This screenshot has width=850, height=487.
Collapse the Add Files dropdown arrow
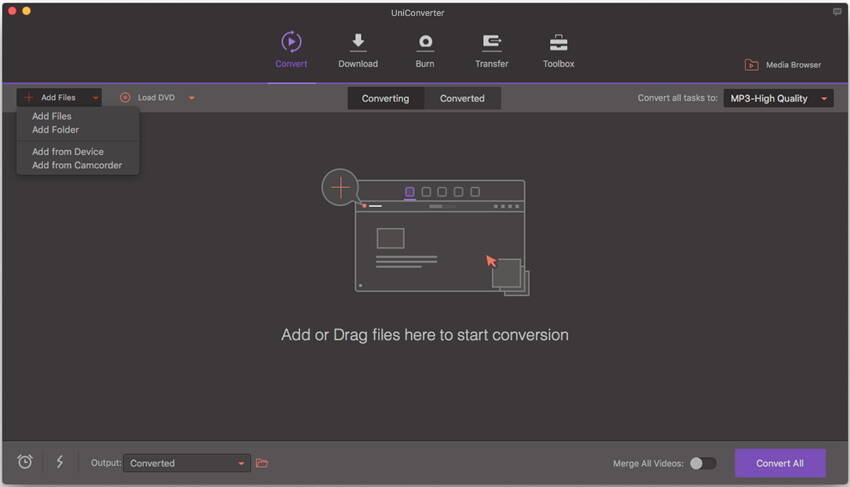click(95, 98)
